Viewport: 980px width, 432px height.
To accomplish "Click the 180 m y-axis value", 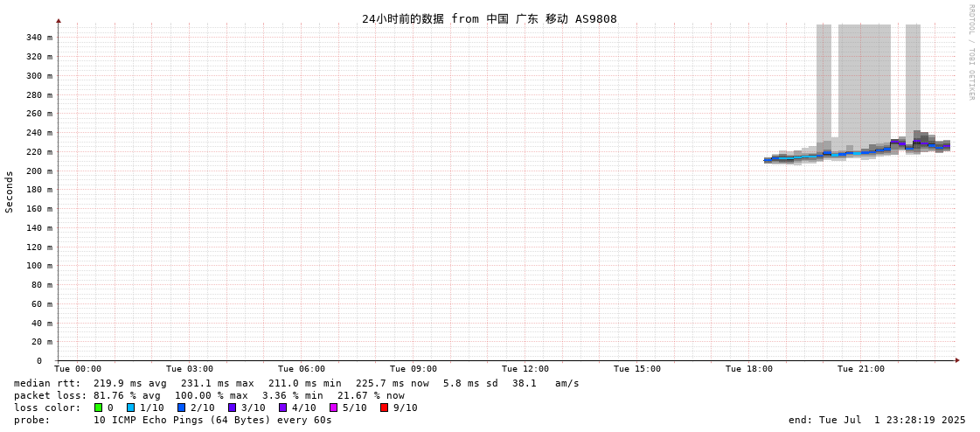I will click(39, 190).
